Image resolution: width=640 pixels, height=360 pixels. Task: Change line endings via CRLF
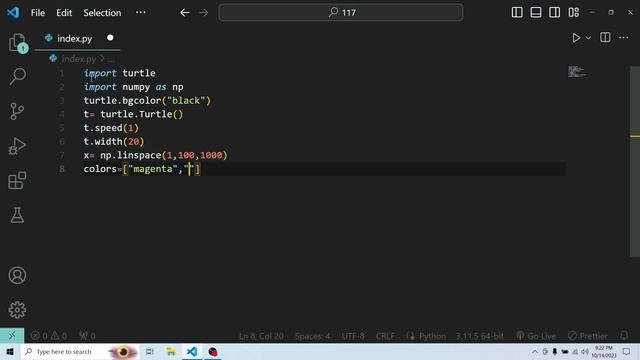[385, 336]
